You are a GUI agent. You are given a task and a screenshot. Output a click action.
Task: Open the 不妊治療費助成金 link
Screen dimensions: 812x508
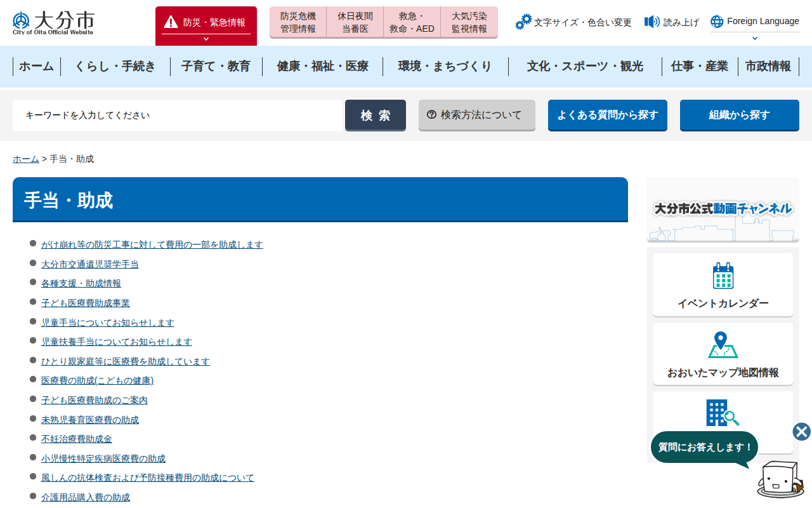coord(77,439)
